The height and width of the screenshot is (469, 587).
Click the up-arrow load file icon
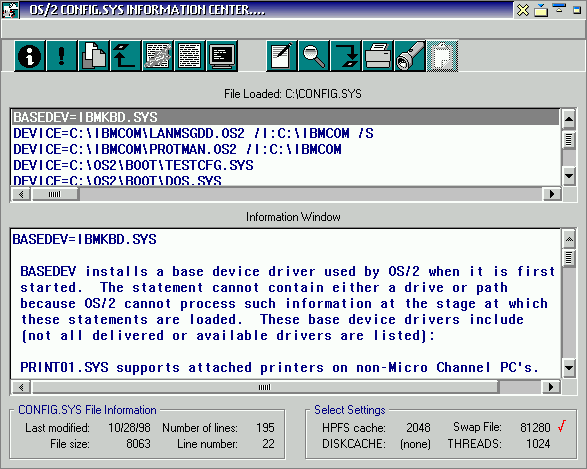(x=125, y=56)
